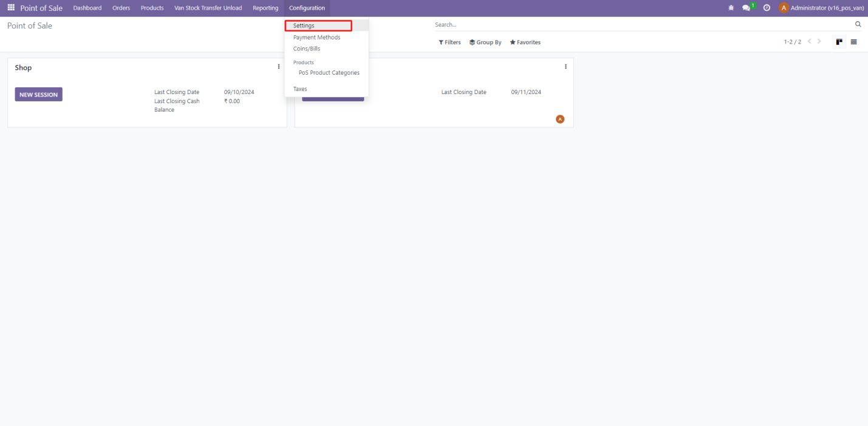Viewport: 868px width, 426px height.
Task: Open PoS Product Categories menu item
Action: pyautogui.click(x=329, y=73)
